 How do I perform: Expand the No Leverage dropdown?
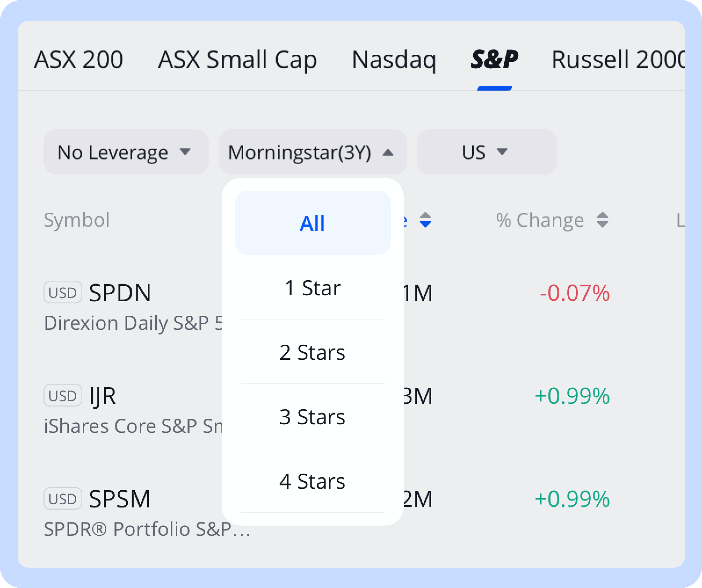(x=126, y=153)
